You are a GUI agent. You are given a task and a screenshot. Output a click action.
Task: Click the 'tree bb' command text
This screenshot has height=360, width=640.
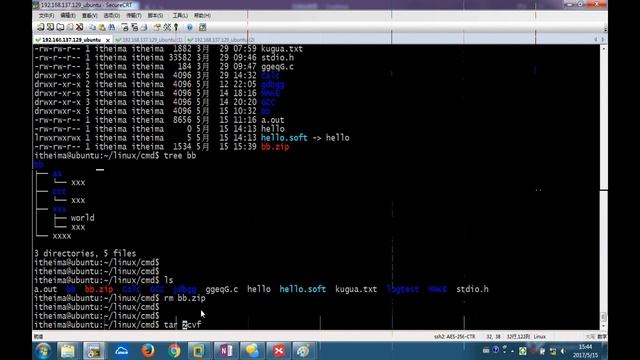click(x=180, y=156)
